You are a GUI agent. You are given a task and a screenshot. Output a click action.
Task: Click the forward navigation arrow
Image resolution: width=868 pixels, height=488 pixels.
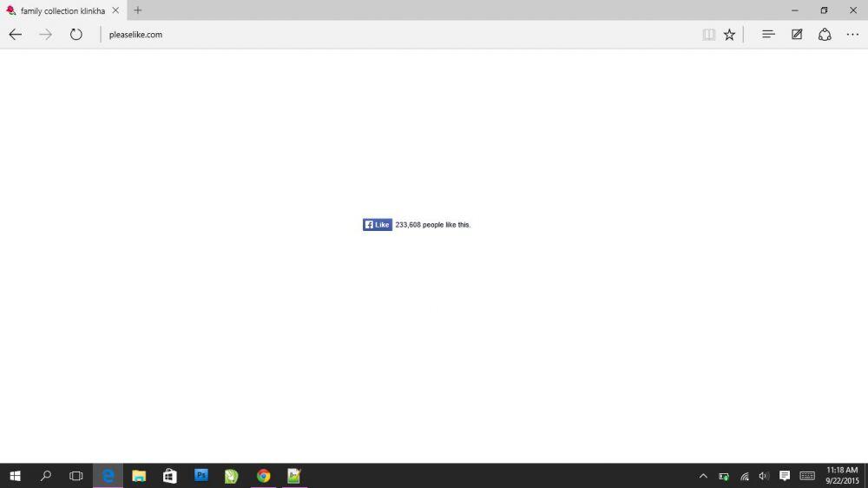click(45, 35)
